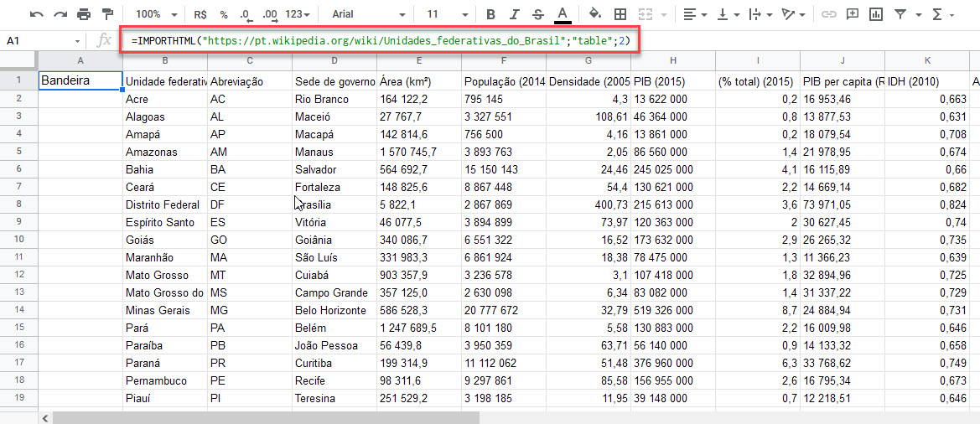Expand the Merge cells dropdown arrow
Viewport: 980px width, 424px height.
click(663, 14)
